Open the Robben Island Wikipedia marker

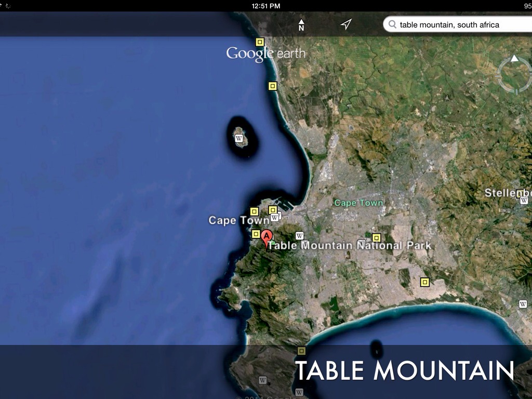point(239,138)
